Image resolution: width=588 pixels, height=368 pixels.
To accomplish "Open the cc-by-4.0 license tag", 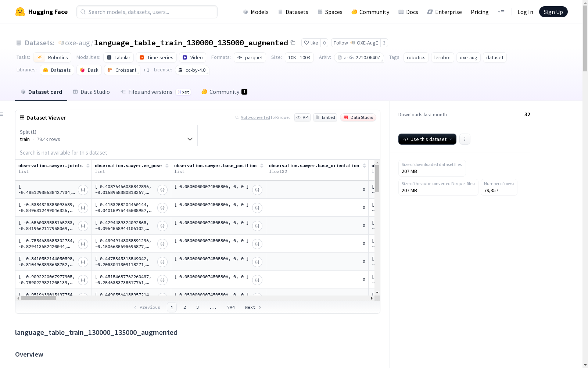I will coord(192,70).
